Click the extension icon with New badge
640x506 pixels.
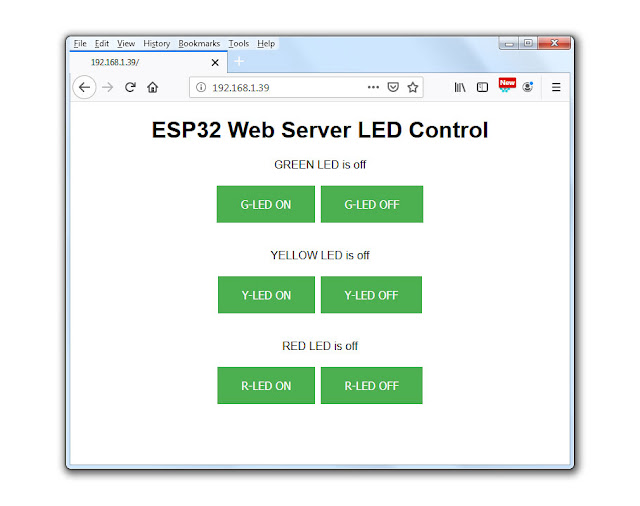pos(507,85)
